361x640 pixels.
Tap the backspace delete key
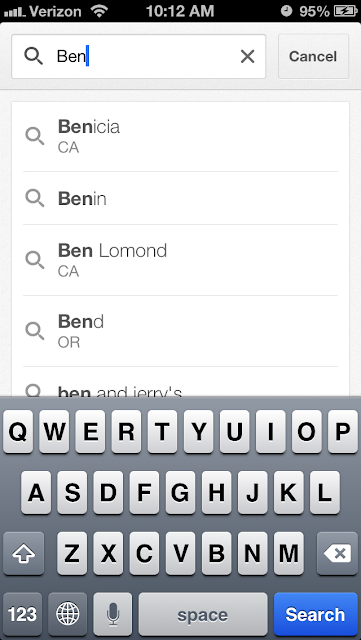[x=337, y=554]
